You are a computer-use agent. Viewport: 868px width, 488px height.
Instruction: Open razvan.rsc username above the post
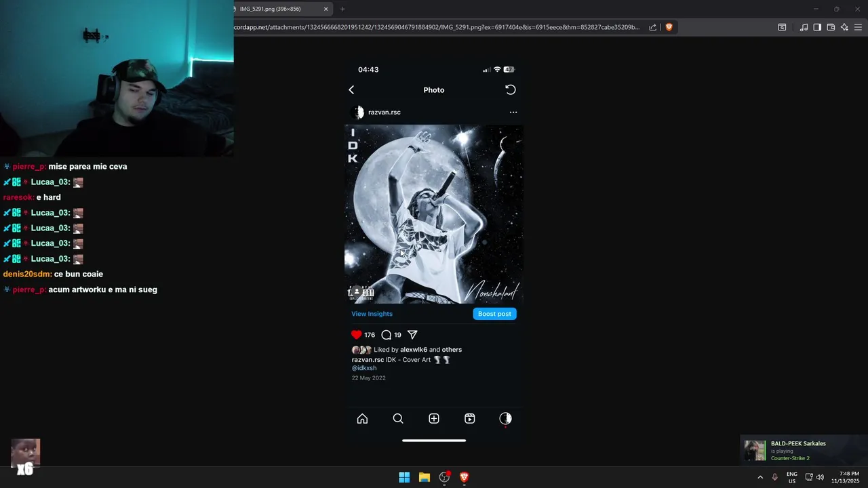coord(384,113)
